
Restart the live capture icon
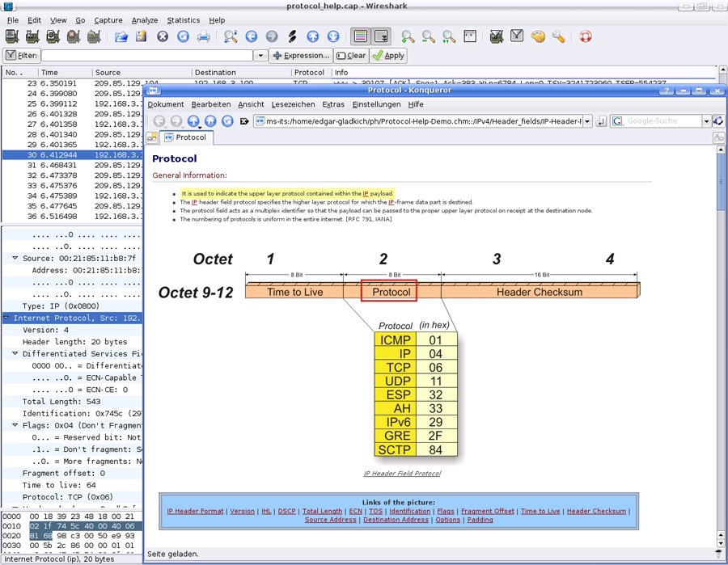[94, 36]
